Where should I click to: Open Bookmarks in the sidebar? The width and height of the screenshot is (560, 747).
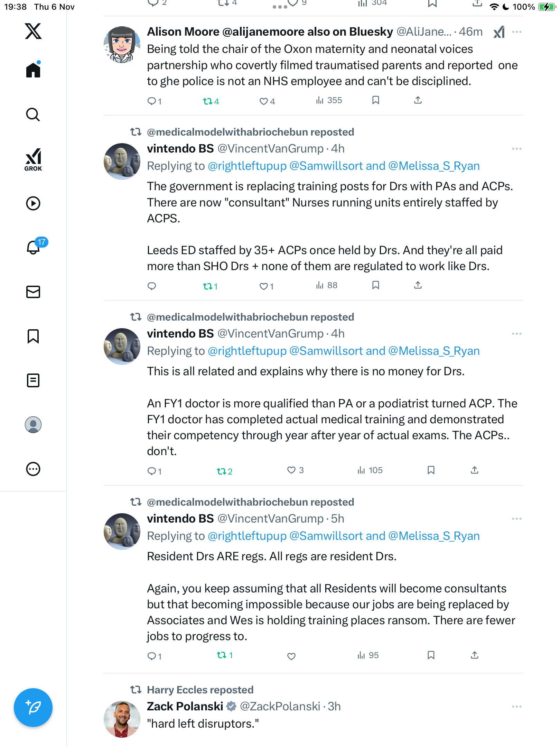pyautogui.click(x=33, y=336)
